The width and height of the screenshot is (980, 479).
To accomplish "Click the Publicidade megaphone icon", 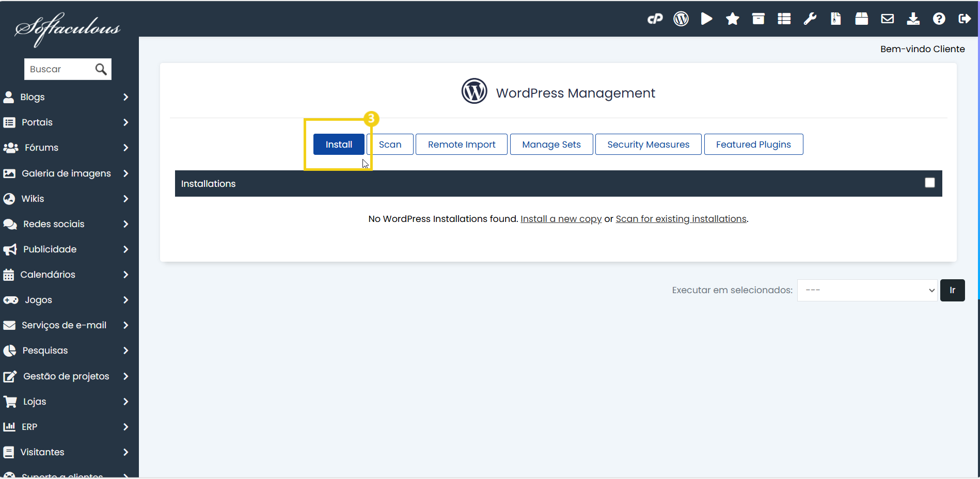I will 10,249.
